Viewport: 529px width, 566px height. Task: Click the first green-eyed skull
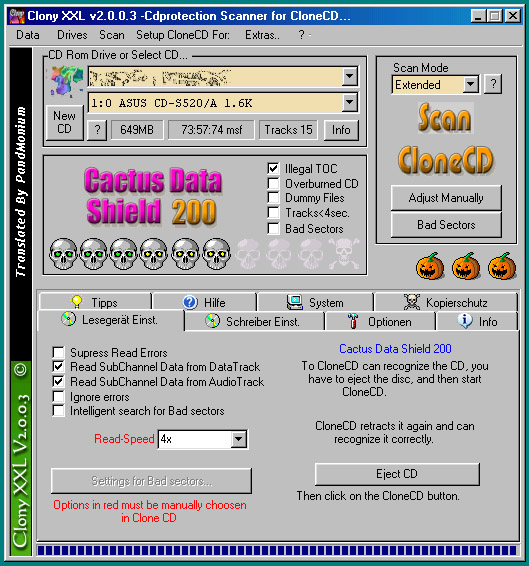click(63, 254)
